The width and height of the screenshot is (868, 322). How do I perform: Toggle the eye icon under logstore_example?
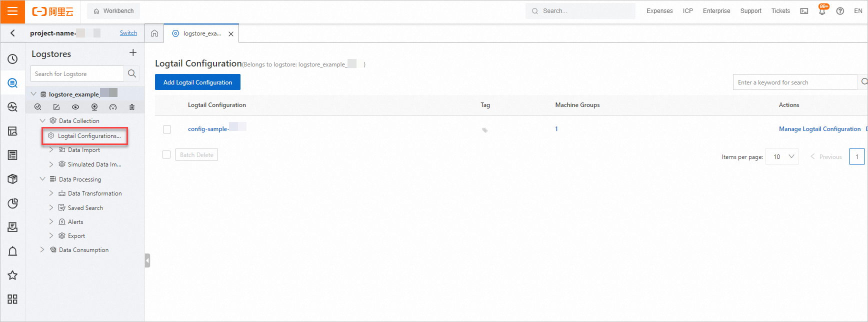click(75, 107)
